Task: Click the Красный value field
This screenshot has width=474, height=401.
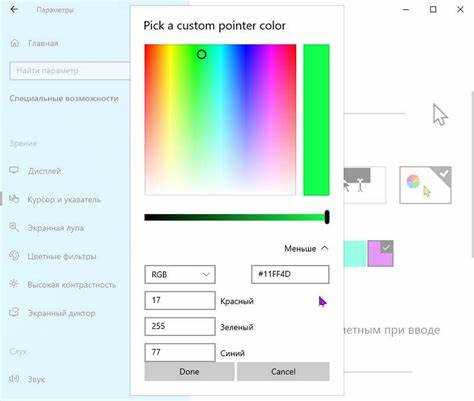Action: point(180,300)
